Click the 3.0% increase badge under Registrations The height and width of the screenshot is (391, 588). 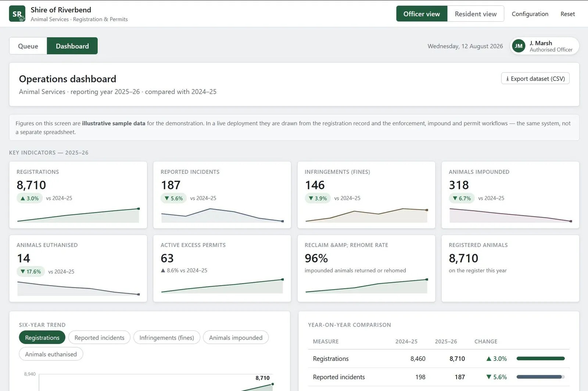pos(29,198)
